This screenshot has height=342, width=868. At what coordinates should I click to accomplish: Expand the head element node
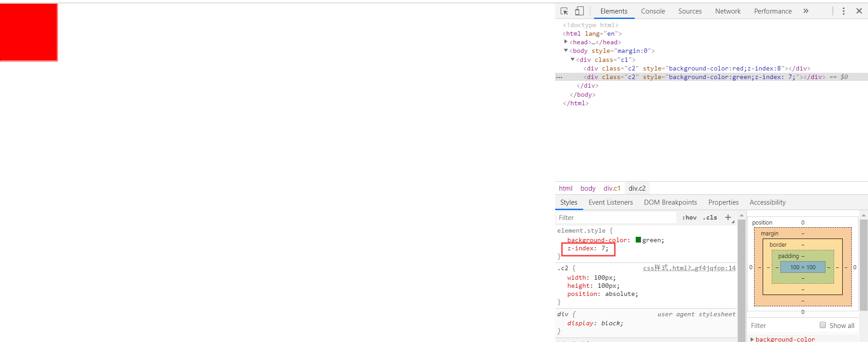[x=566, y=42]
